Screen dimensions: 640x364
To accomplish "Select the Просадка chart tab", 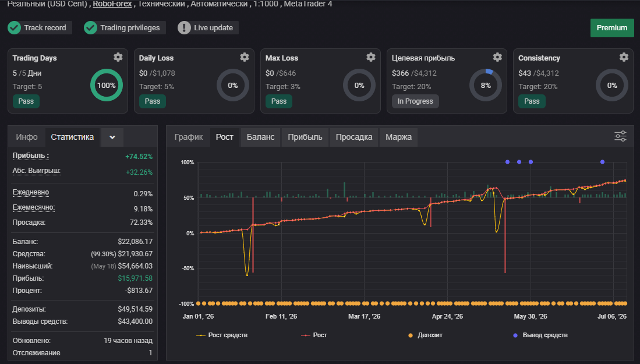I will 354,137.
